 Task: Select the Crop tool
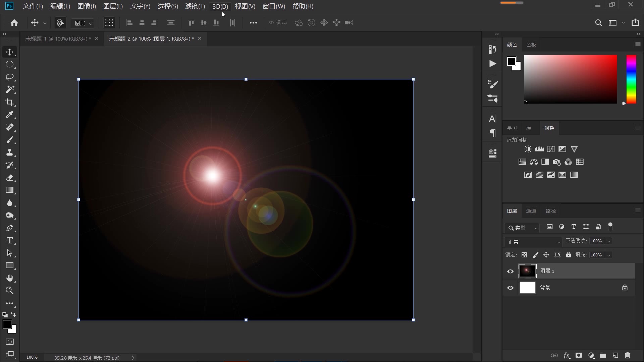point(9,102)
